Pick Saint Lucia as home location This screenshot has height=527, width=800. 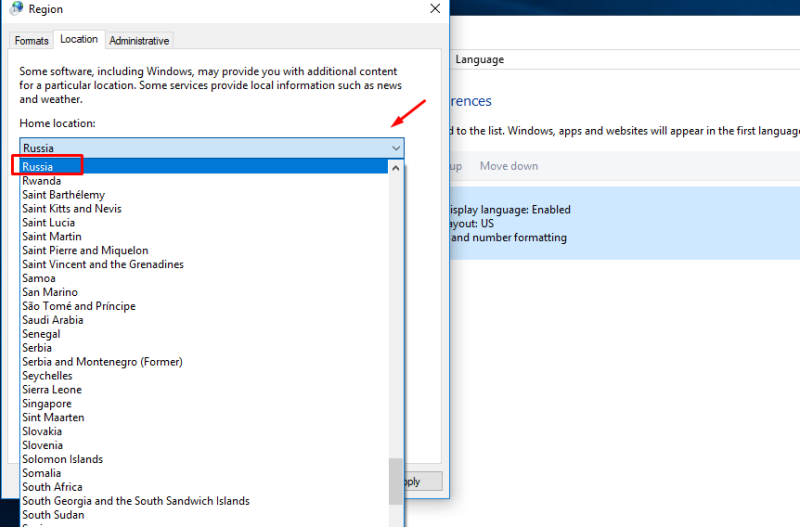pyautogui.click(x=48, y=222)
